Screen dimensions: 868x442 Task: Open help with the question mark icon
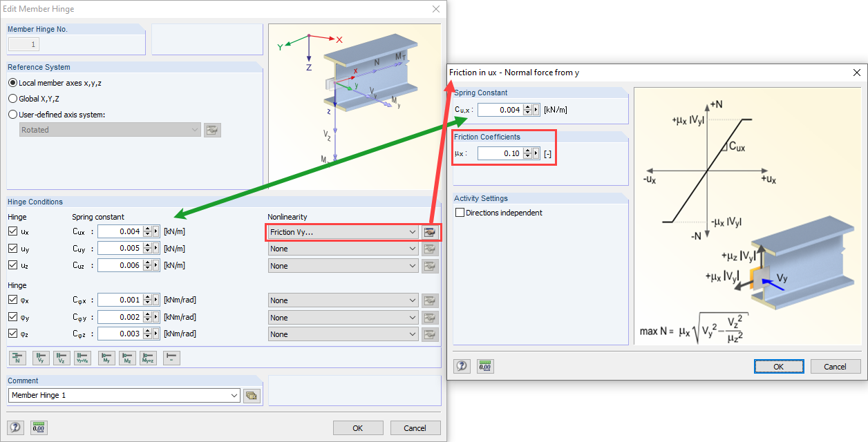pyautogui.click(x=15, y=427)
